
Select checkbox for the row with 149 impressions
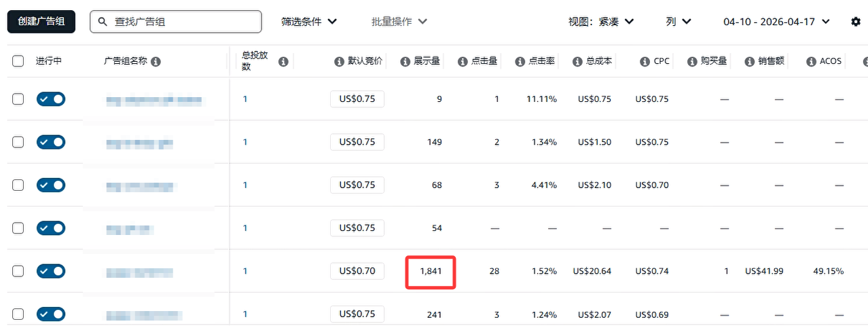(x=18, y=142)
